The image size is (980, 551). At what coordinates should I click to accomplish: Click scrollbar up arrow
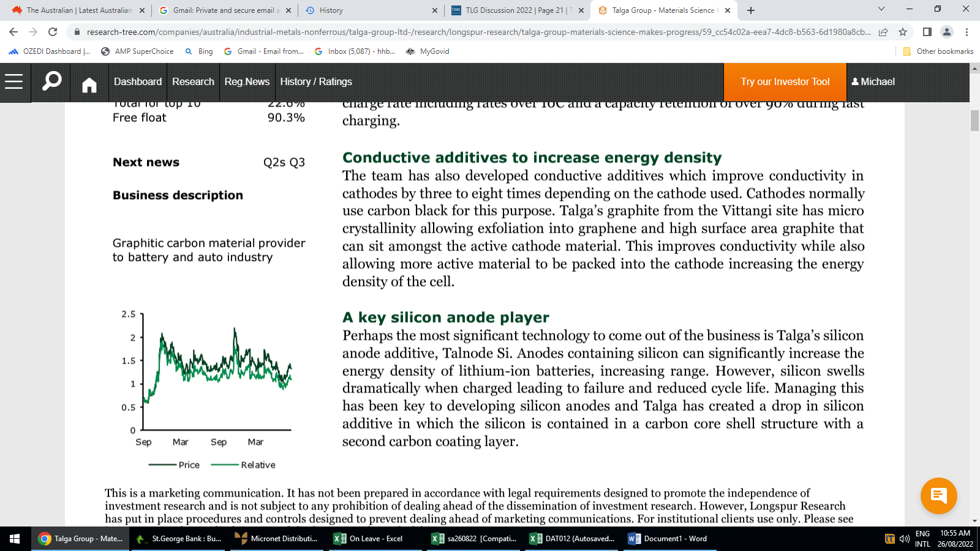click(x=974, y=68)
